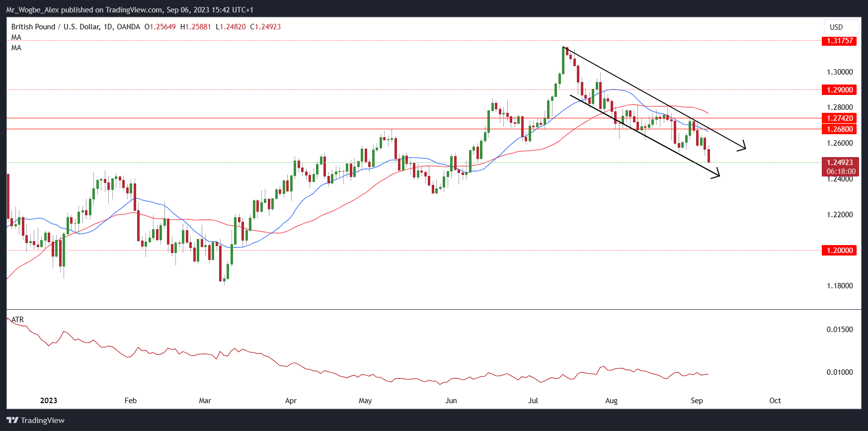This screenshot has width=868, height=431.
Task: Click the ATR scale value 0.01500
Action: 840,330
